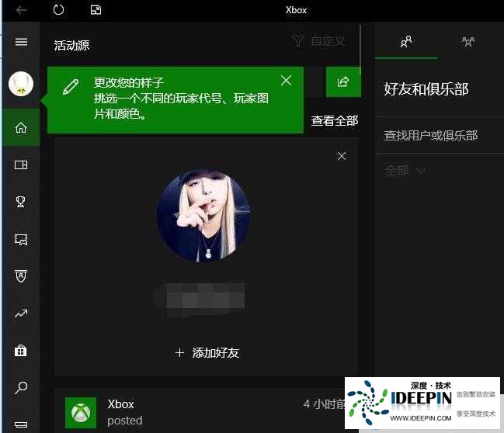Screen dimensions: 504x433
Task: Switch to the friends tab icon
Action: (x=406, y=42)
